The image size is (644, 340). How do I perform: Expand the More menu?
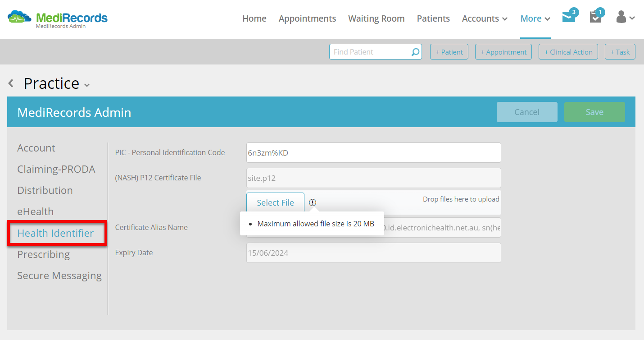click(535, 18)
